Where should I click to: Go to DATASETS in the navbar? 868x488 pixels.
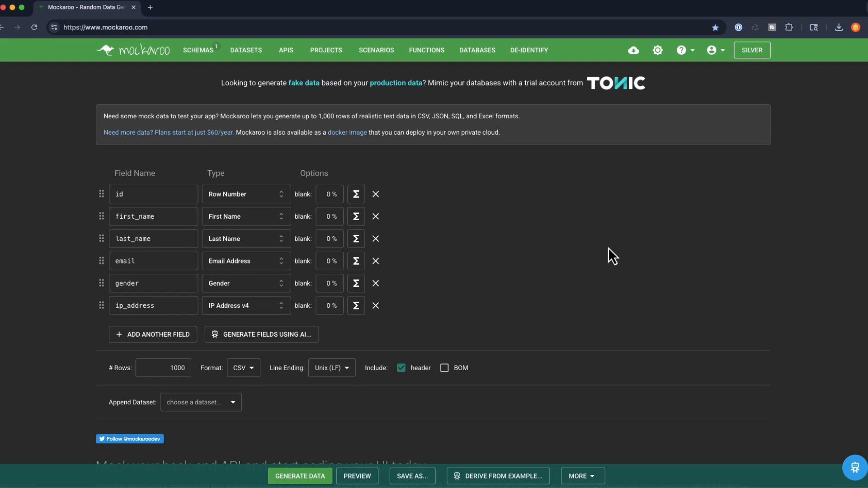[x=246, y=50]
